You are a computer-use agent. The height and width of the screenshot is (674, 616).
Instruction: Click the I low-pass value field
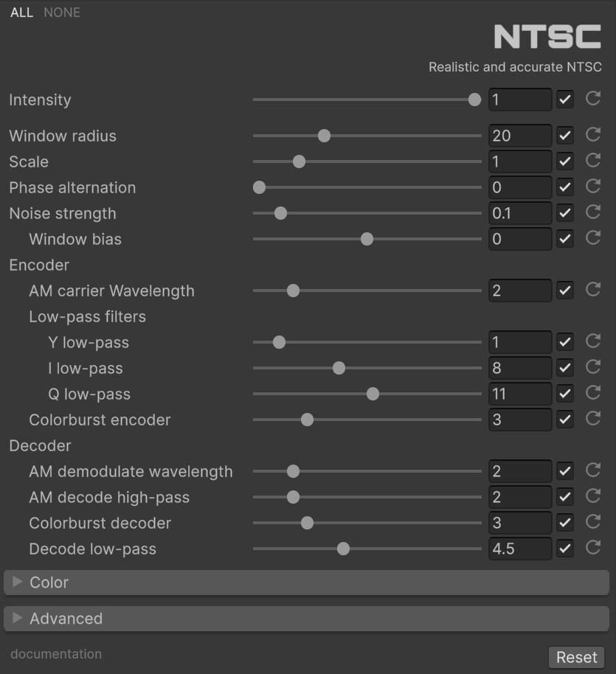pyautogui.click(x=519, y=368)
